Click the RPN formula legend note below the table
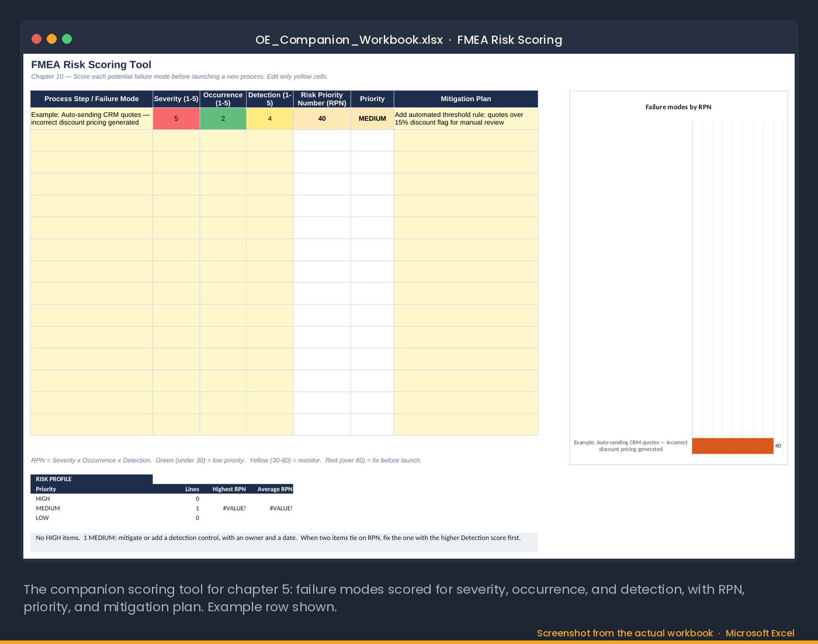This screenshot has height=644, width=818. click(226, 461)
